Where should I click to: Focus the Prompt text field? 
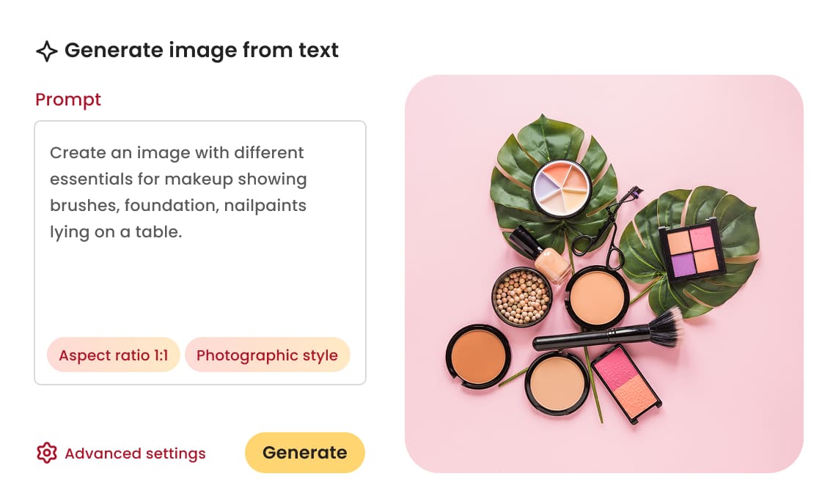[199, 278]
